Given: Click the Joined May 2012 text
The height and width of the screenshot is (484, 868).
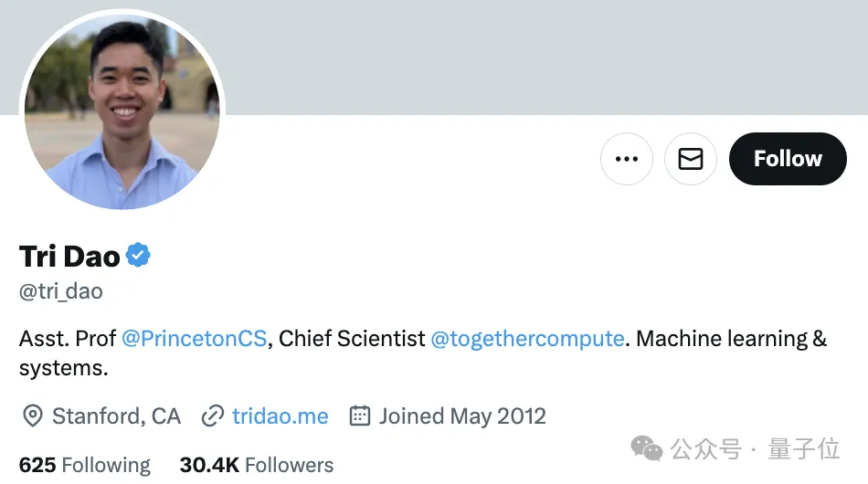Looking at the screenshot, I should [462, 416].
